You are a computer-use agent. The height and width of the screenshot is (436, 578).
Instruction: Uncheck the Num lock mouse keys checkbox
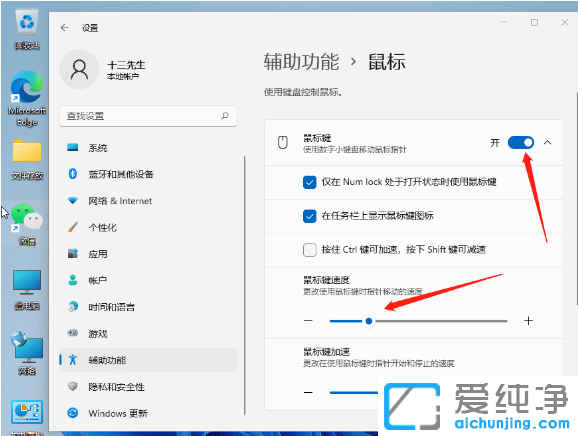tap(310, 182)
